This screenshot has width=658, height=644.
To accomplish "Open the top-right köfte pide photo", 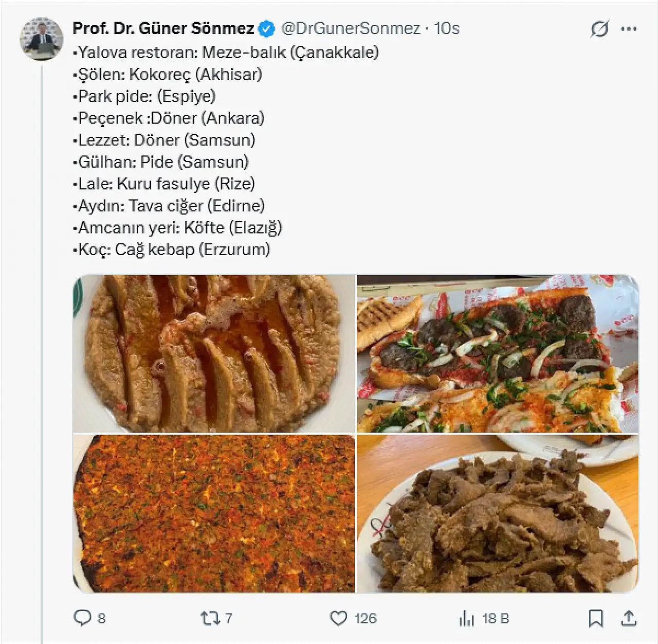I will click(x=498, y=353).
